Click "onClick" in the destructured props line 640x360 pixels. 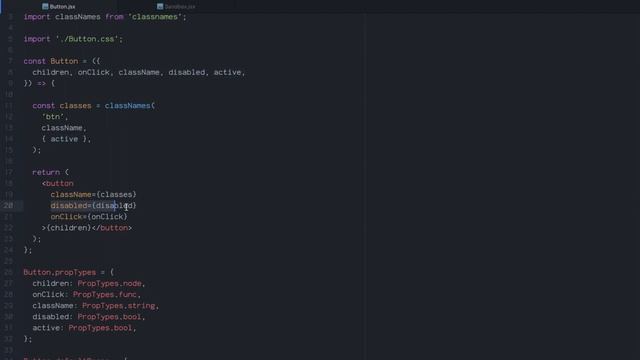click(x=93, y=72)
